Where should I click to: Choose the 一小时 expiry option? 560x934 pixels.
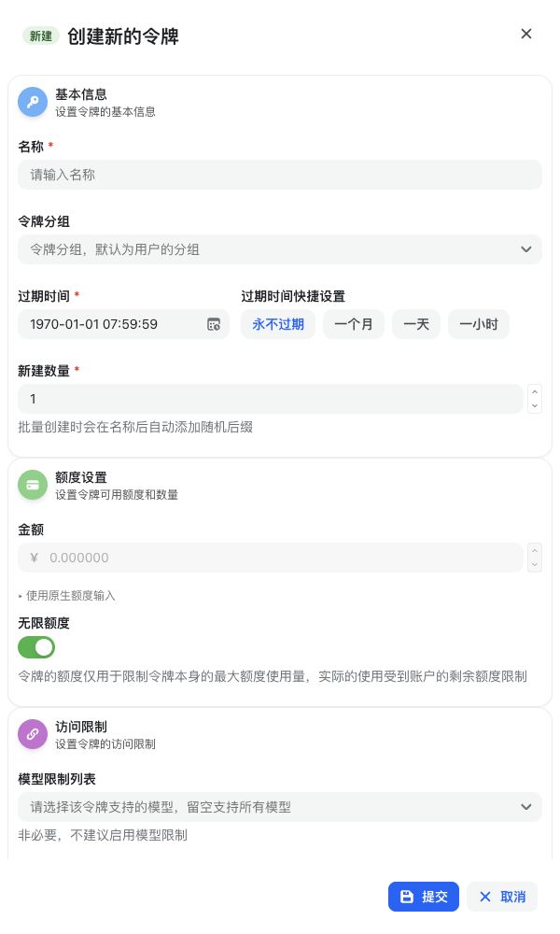tap(479, 324)
